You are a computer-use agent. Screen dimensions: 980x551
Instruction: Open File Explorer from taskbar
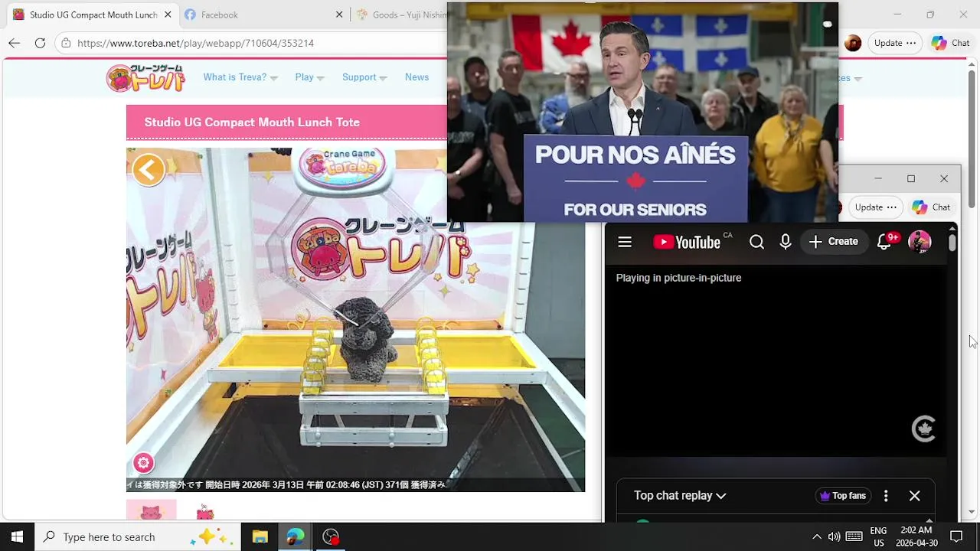pos(260,536)
